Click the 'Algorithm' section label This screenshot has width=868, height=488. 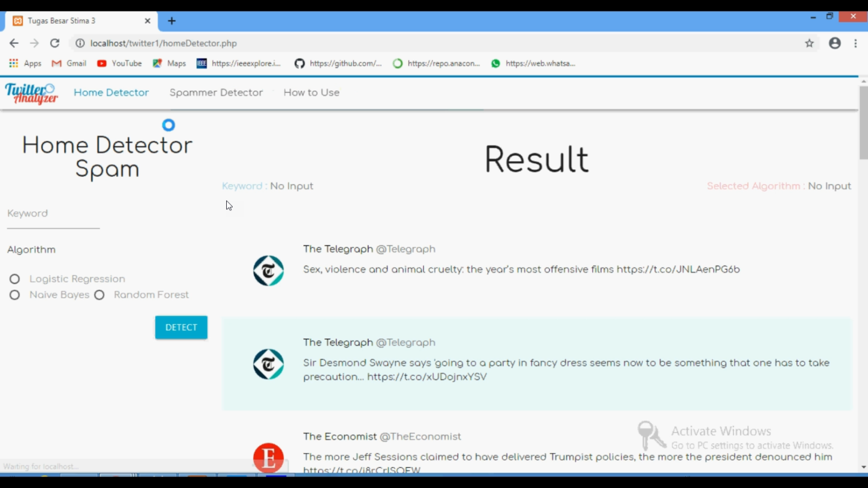[x=31, y=250]
